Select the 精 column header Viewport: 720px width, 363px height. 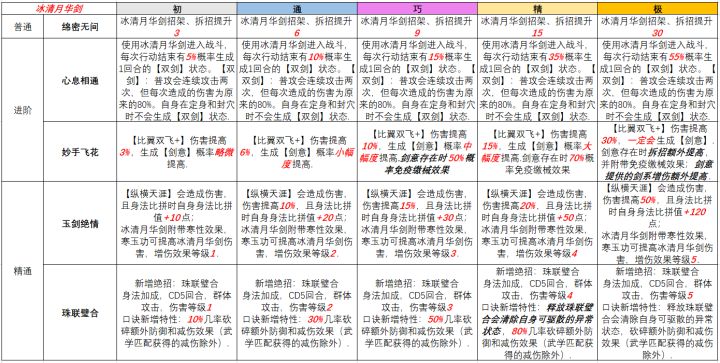[537, 8]
